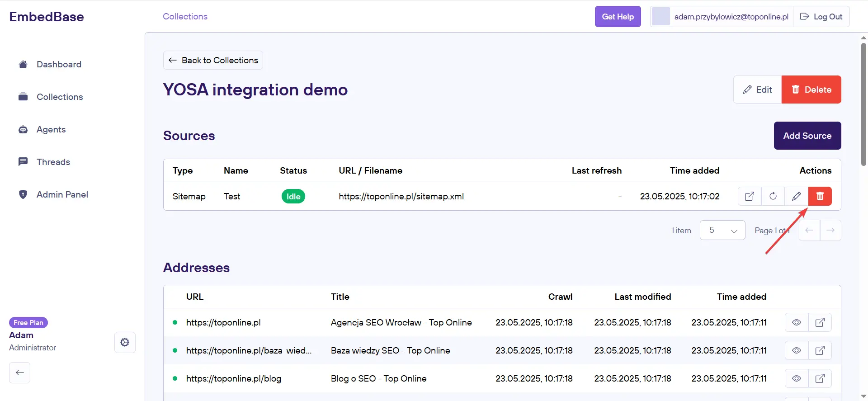Click the Add Source button

[807, 136]
